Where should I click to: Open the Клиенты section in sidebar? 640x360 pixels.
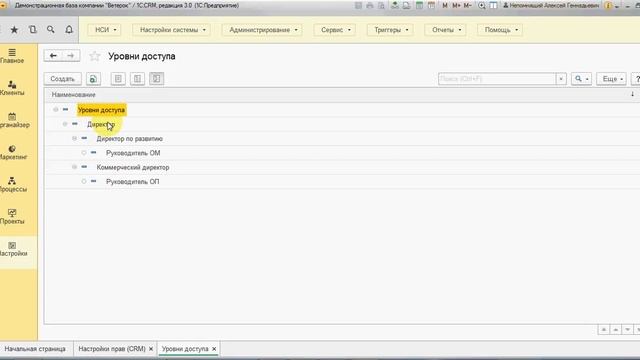click(x=12, y=88)
